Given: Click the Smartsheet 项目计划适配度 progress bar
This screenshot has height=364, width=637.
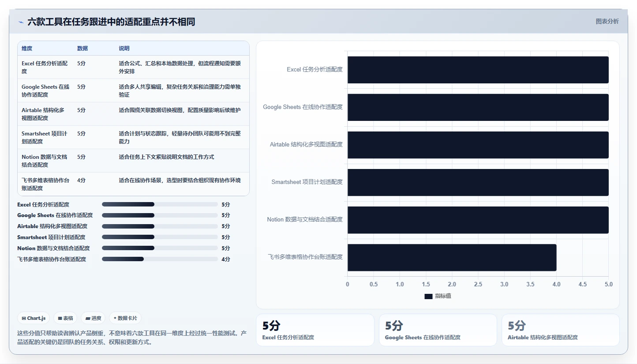Looking at the screenshot, I should [160, 237].
